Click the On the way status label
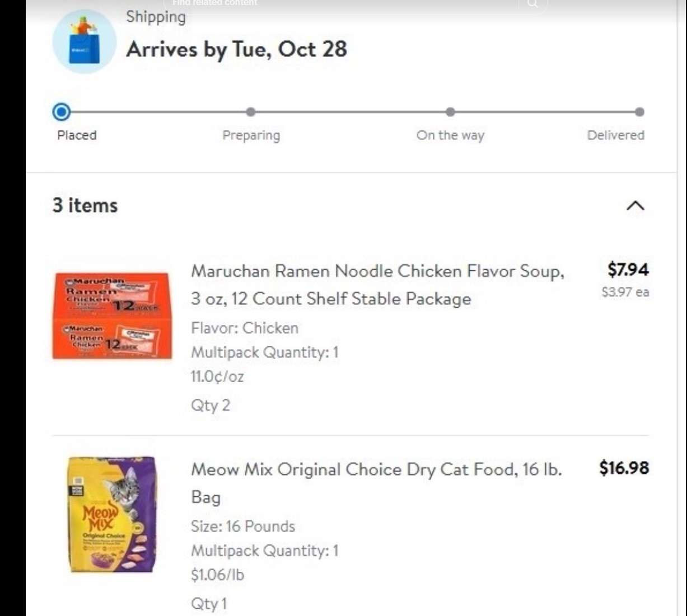This screenshot has width=687, height=616. [450, 135]
